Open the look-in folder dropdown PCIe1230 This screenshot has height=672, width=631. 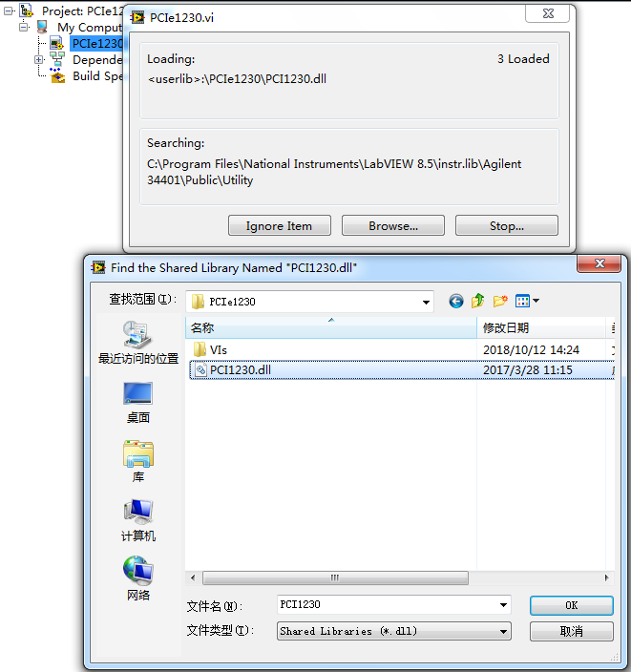pos(309,302)
